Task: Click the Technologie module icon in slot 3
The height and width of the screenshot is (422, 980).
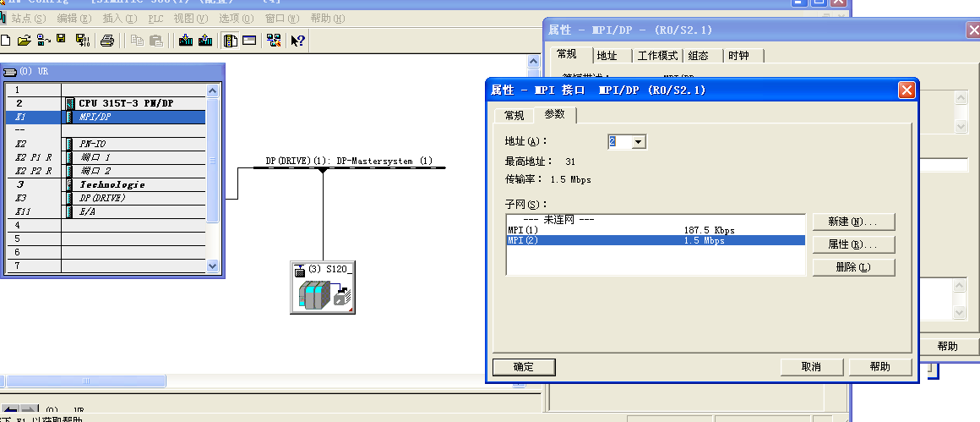Action: [x=70, y=184]
